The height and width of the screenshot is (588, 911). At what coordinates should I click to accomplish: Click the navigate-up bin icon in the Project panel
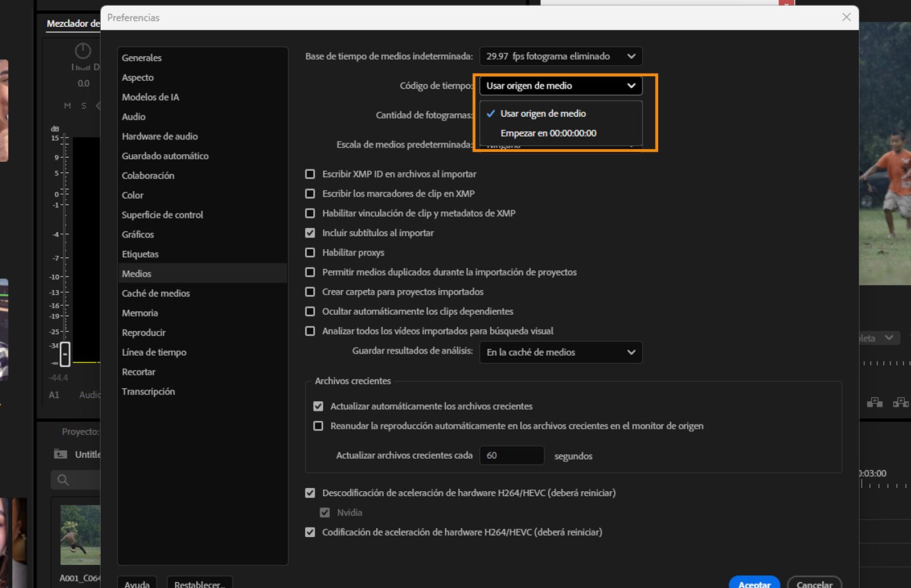(60, 454)
